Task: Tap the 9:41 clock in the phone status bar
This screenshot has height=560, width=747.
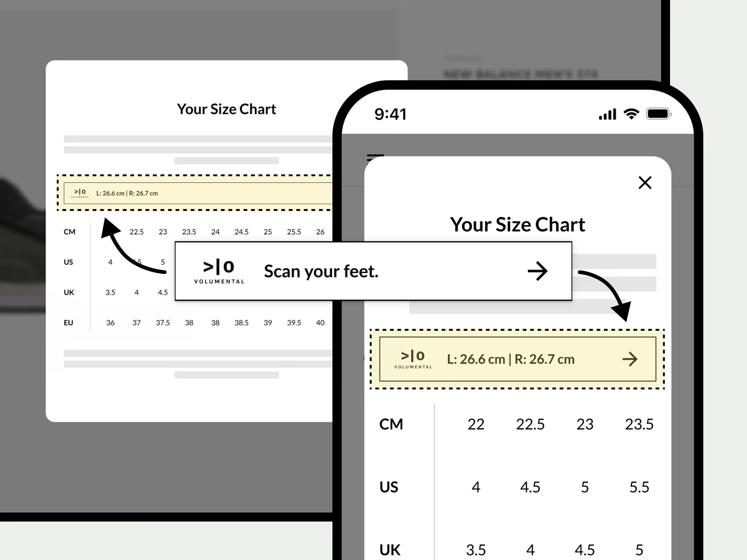Action: coord(390,114)
